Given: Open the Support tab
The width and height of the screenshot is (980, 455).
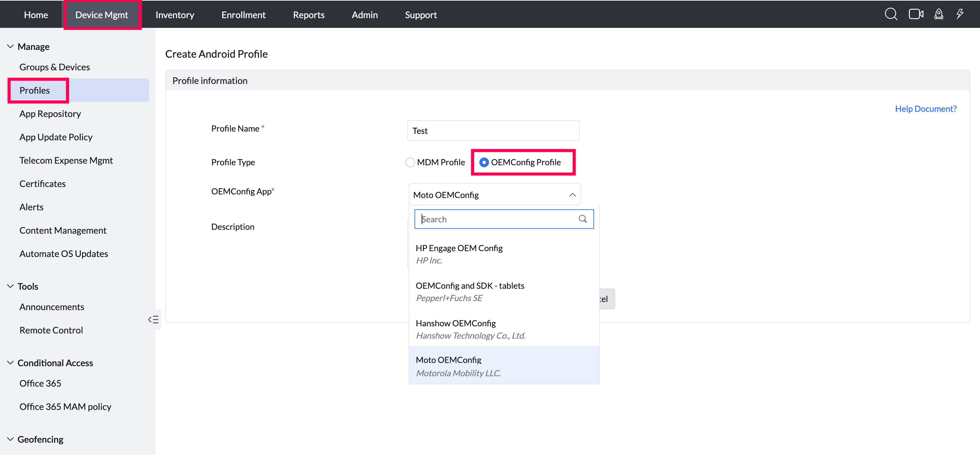Looking at the screenshot, I should (x=420, y=15).
